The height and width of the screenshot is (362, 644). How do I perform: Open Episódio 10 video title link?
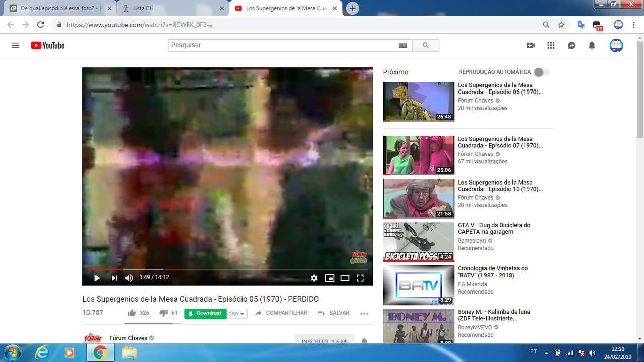click(500, 186)
